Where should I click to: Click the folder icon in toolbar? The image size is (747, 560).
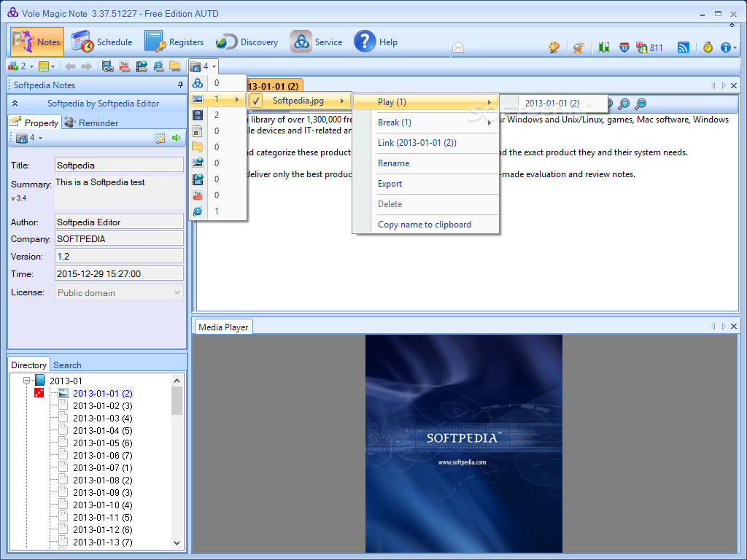tap(175, 66)
